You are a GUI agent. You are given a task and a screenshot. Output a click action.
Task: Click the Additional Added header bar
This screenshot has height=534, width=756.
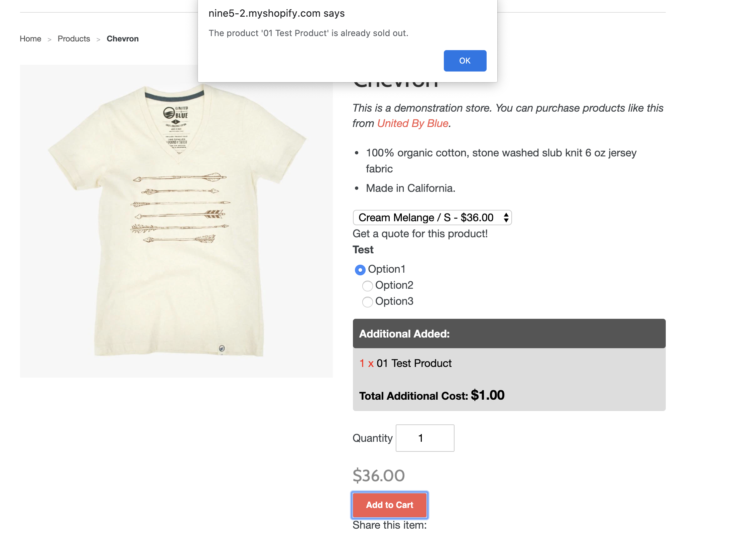point(509,333)
